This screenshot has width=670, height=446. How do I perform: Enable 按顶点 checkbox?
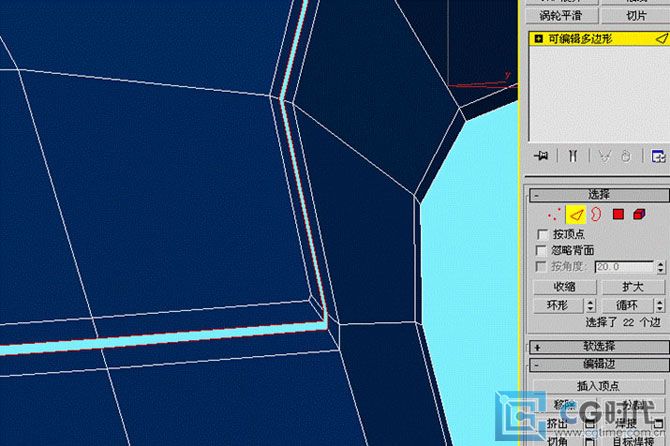pos(542,234)
